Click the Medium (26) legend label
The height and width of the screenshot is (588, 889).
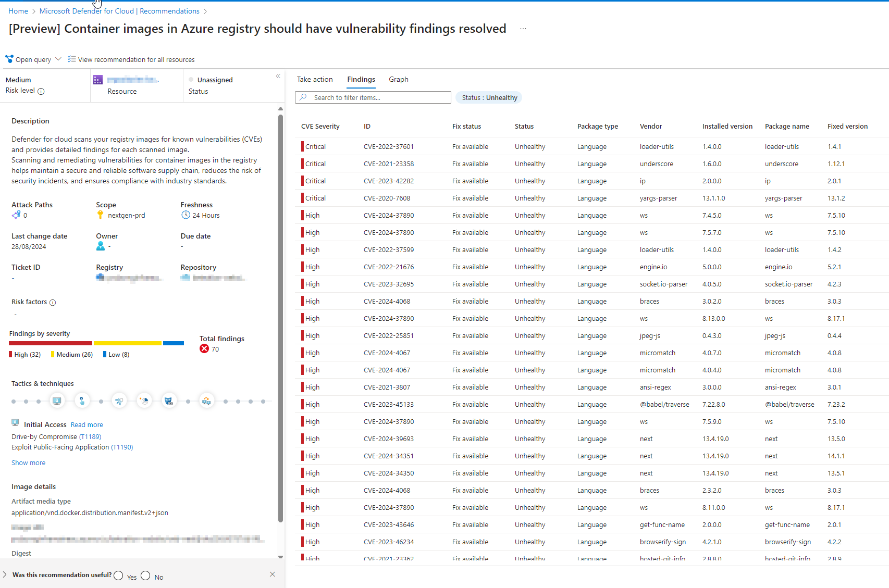coord(75,354)
